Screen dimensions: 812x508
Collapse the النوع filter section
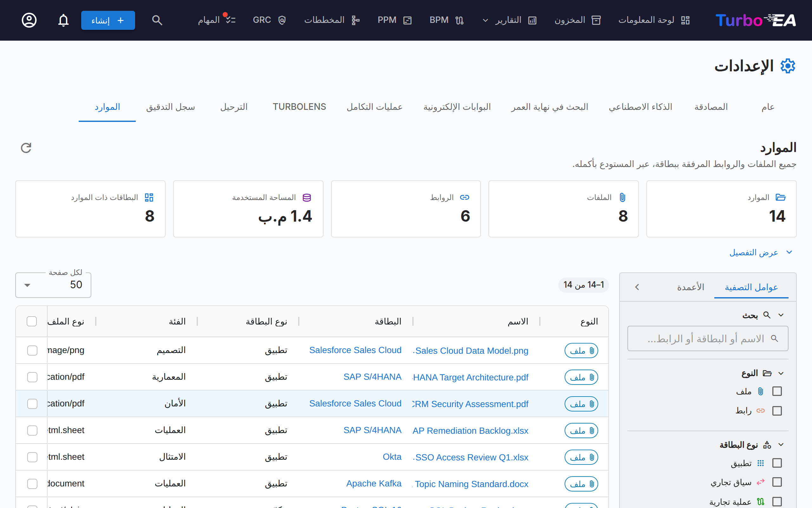tap(781, 373)
